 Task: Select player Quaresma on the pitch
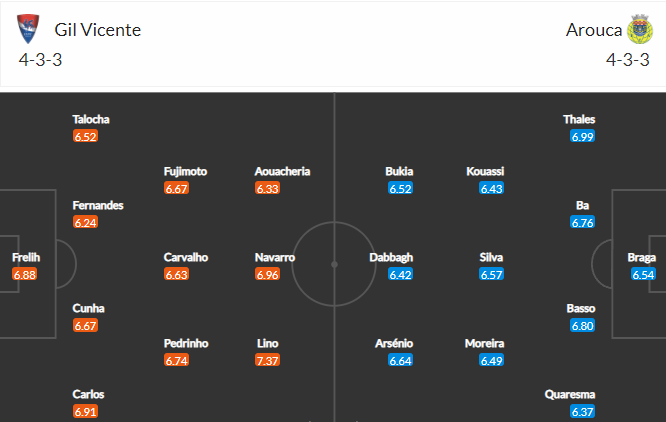click(570, 394)
